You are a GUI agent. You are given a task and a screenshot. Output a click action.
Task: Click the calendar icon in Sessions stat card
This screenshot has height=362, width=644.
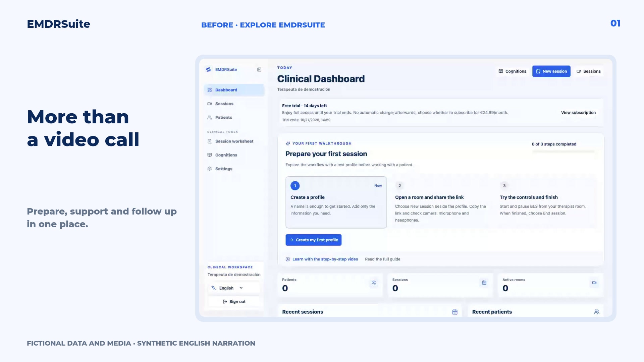pyautogui.click(x=484, y=283)
